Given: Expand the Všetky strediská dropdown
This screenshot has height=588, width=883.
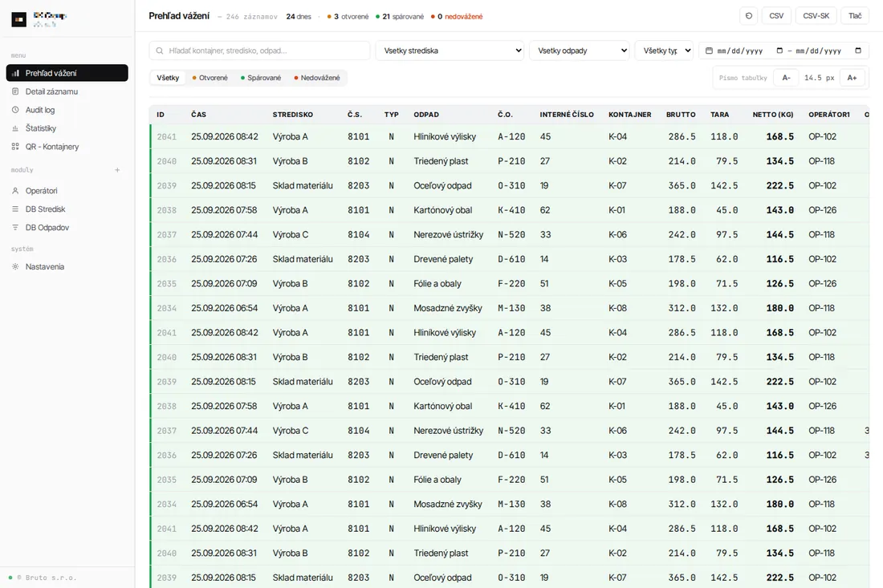Looking at the screenshot, I should 450,51.
